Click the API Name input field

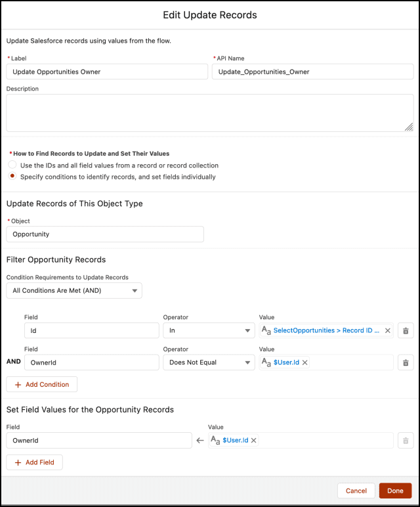point(312,72)
